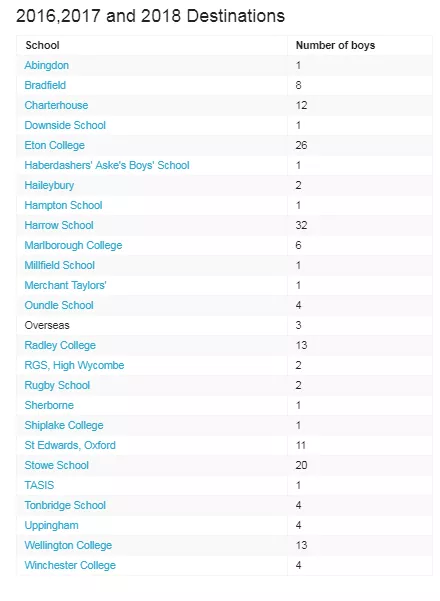This screenshot has width=440, height=601.
Task: Open the Charterhouse link
Action: (x=56, y=105)
